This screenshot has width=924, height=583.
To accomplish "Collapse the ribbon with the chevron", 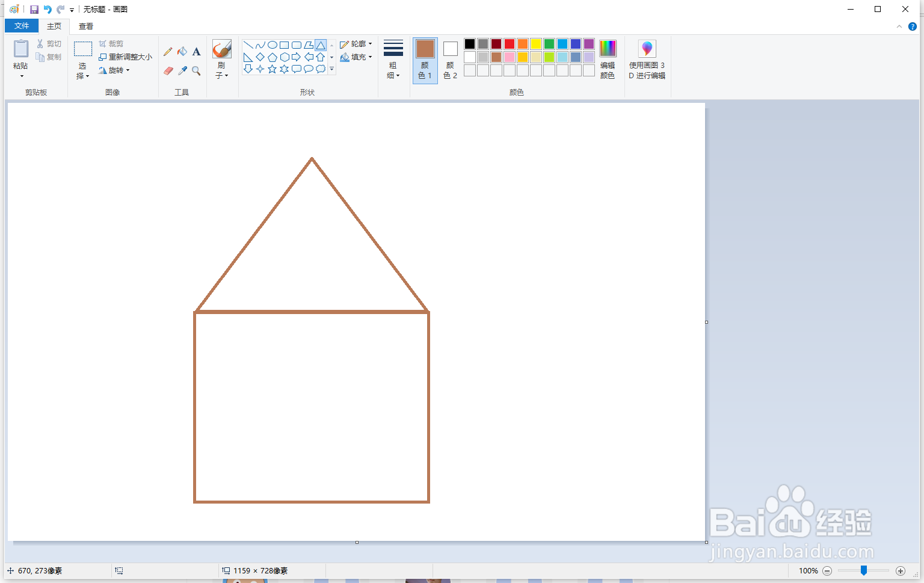I will [899, 26].
